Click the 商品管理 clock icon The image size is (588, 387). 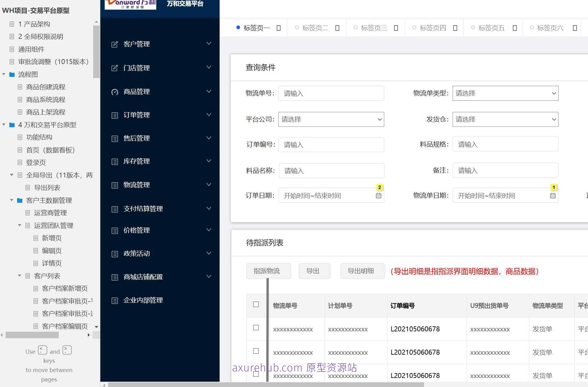[x=114, y=92]
